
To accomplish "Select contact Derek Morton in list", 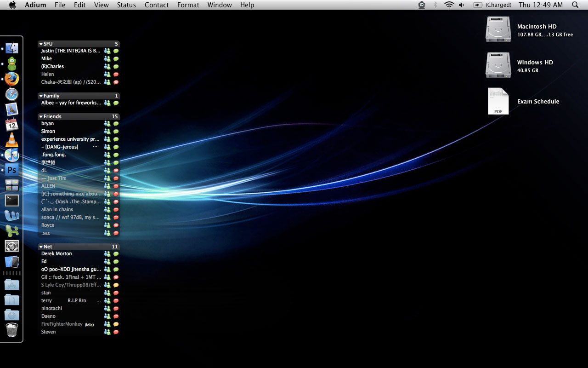I will click(x=57, y=253).
